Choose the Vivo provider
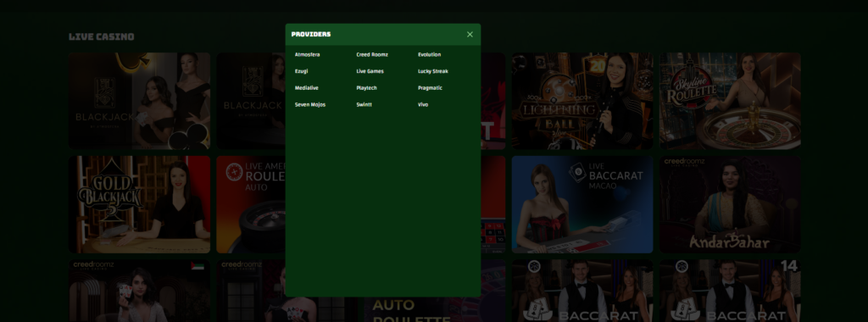 point(423,104)
